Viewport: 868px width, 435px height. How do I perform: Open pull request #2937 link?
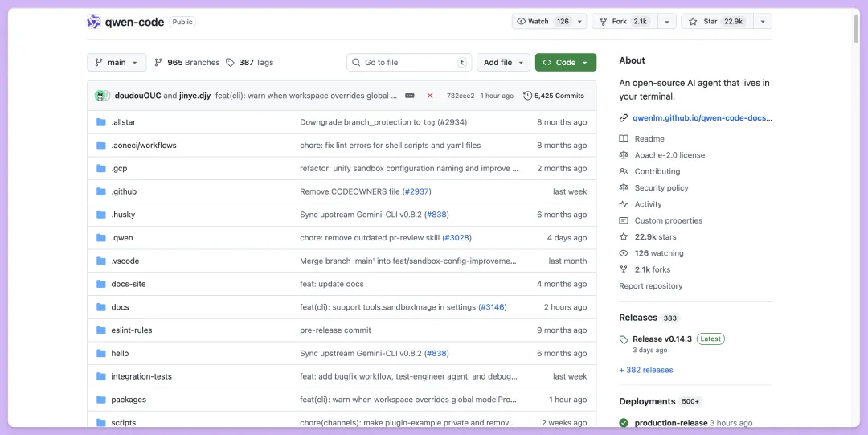(416, 191)
